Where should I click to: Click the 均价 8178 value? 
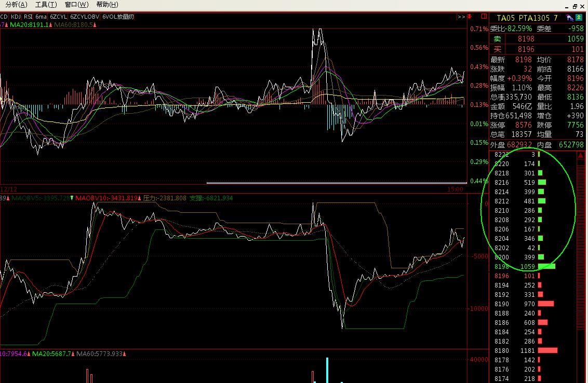coord(576,60)
